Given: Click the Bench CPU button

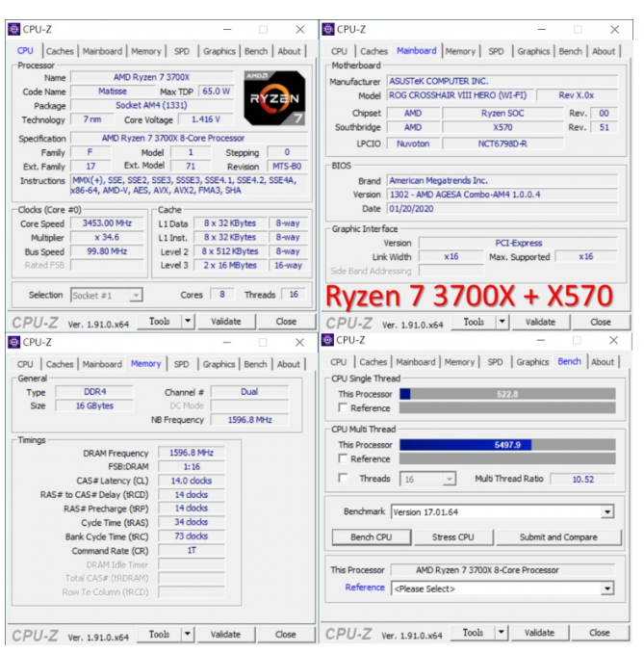Looking at the screenshot, I should [x=372, y=536].
